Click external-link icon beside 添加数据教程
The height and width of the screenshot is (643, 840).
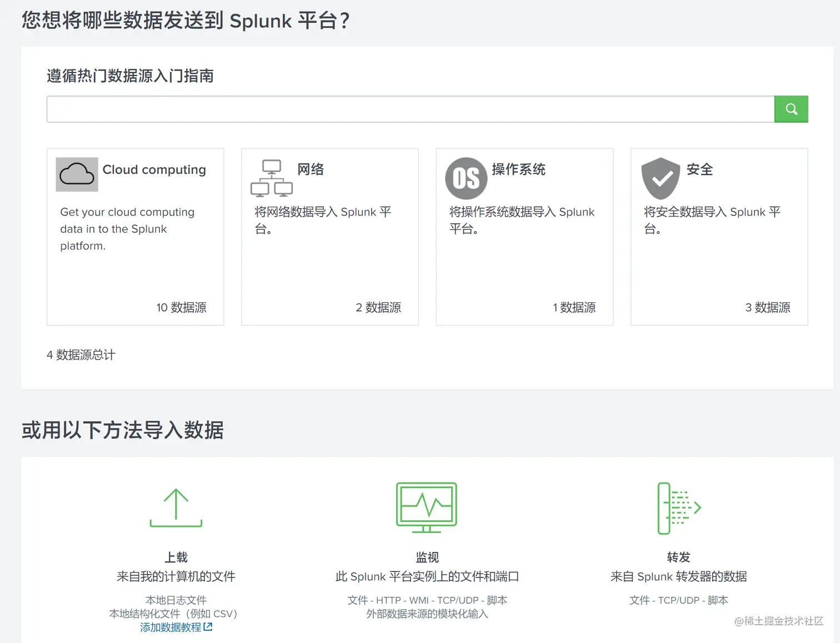pyautogui.click(x=208, y=627)
